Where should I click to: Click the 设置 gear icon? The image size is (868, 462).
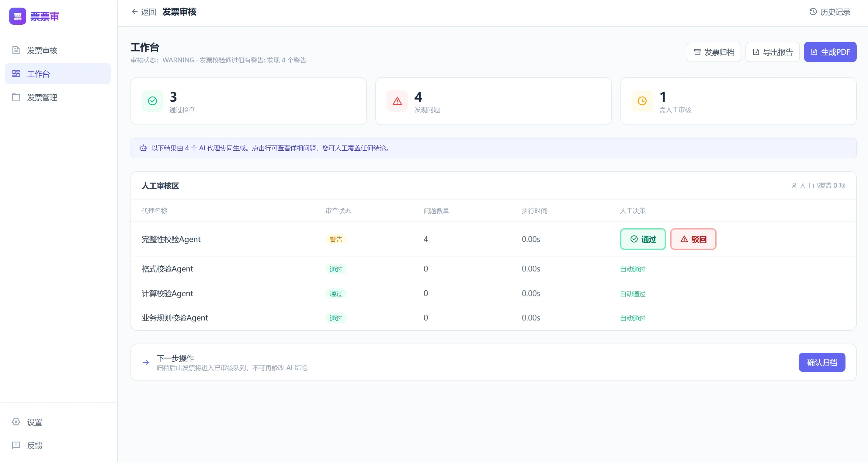16,422
